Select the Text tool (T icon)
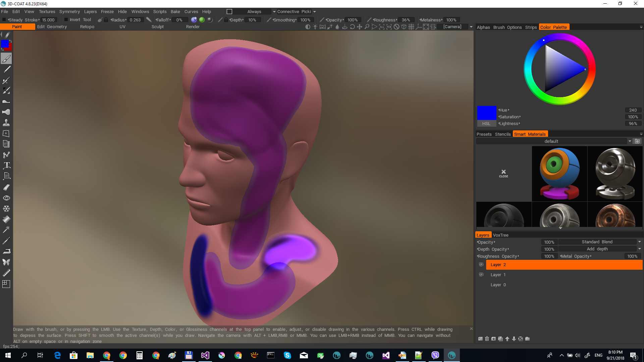Screen dimensions: 644x362 [6, 165]
